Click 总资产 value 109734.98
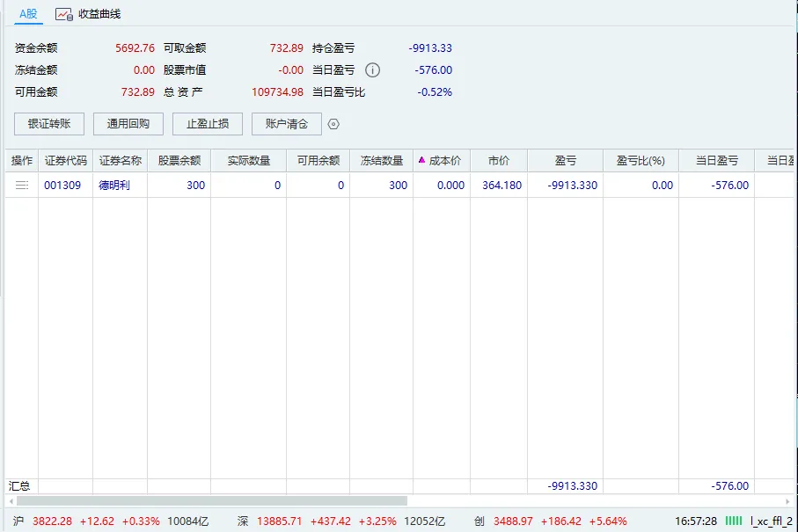The width and height of the screenshot is (798, 532). pos(277,92)
